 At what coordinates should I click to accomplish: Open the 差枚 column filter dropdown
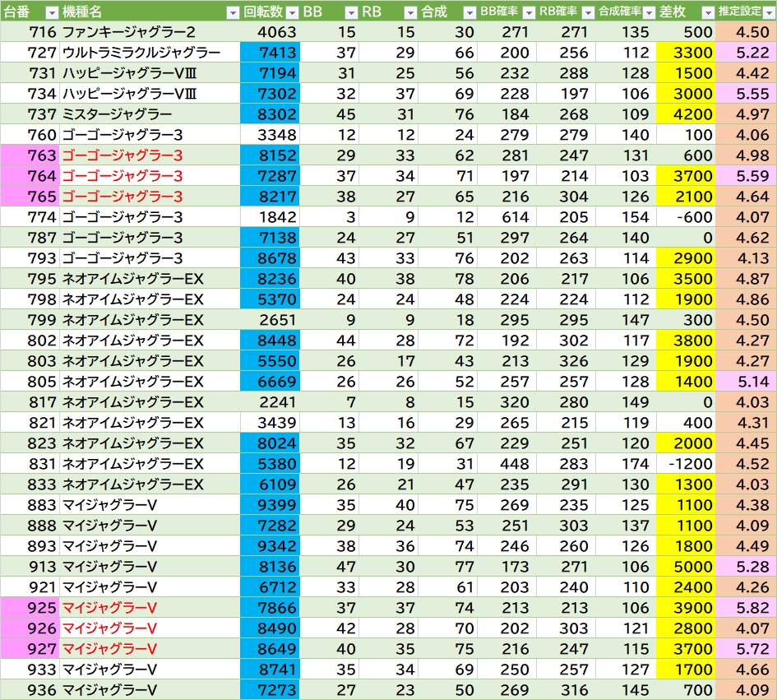(708, 12)
